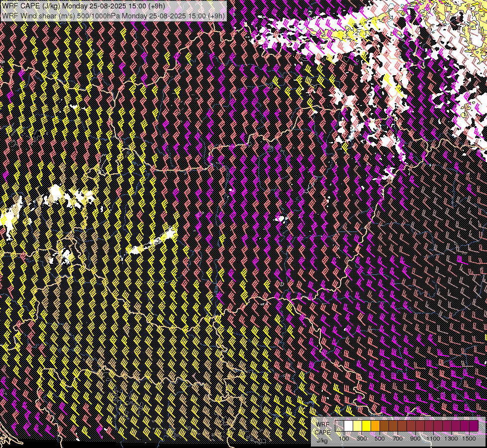
Task: Click the bright yellow CAPE legend swatch
Action: pyautogui.click(x=367, y=426)
